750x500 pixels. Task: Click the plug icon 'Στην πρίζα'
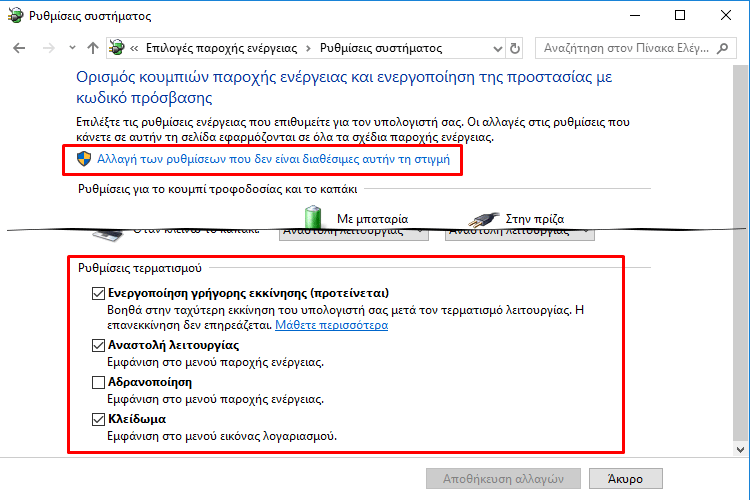(x=483, y=219)
